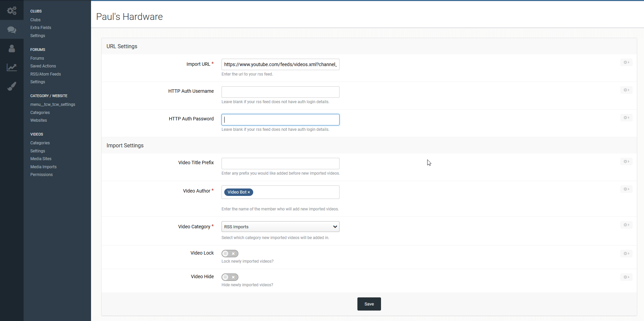Image resolution: width=644 pixels, height=321 pixels.
Task: Select the Community speech bubbles icon
Action: click(12, 30)
